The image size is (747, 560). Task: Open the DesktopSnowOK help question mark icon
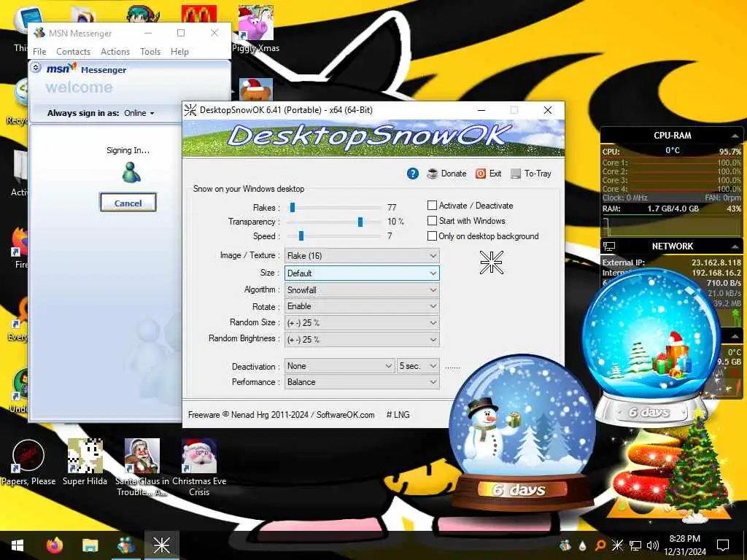point(413,174)
